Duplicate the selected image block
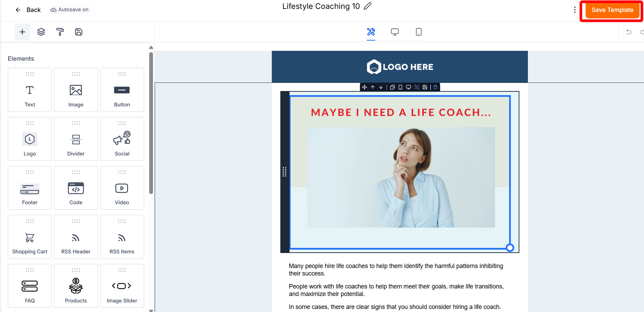 point(392,87)
